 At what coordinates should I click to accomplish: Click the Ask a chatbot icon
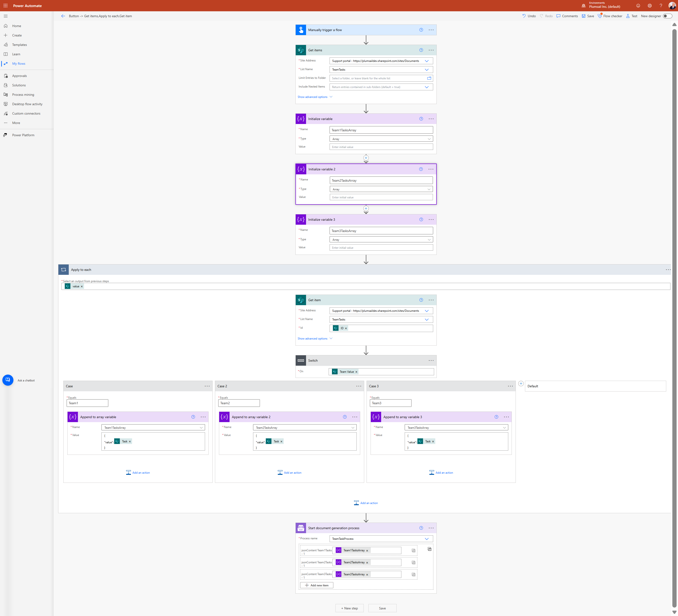coord(8,380)
